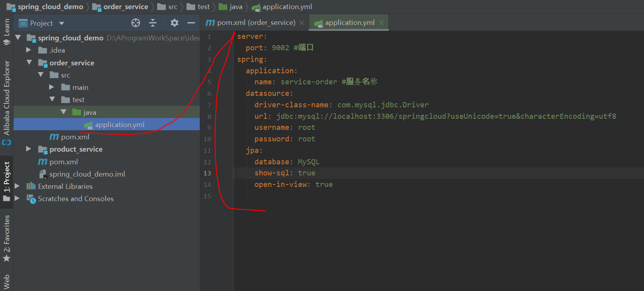Screen dimensions: 644x291
Task: Collapse the test folder arrow
Action: pos(52,99)
